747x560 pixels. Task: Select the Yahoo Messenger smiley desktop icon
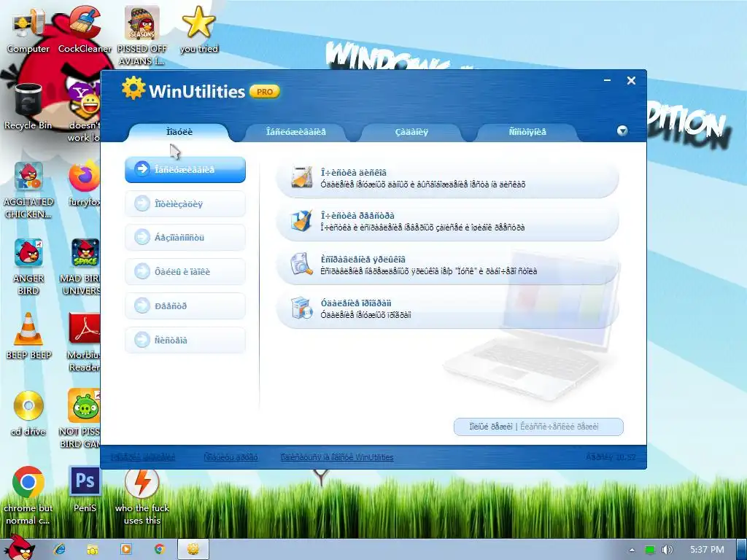pyautogui.click(x=86, y=112)
